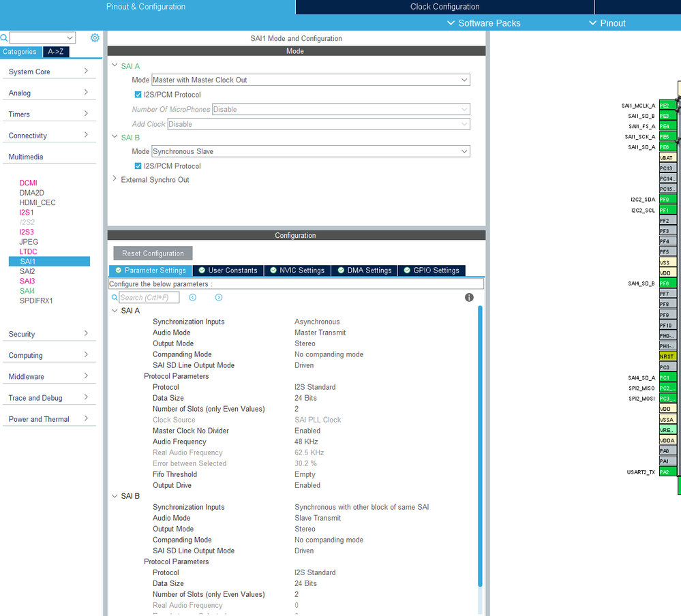Select SAI2 peripheral in Multimedia list
The width and height of the screenshot is (681, 616).
pos(27,271)
